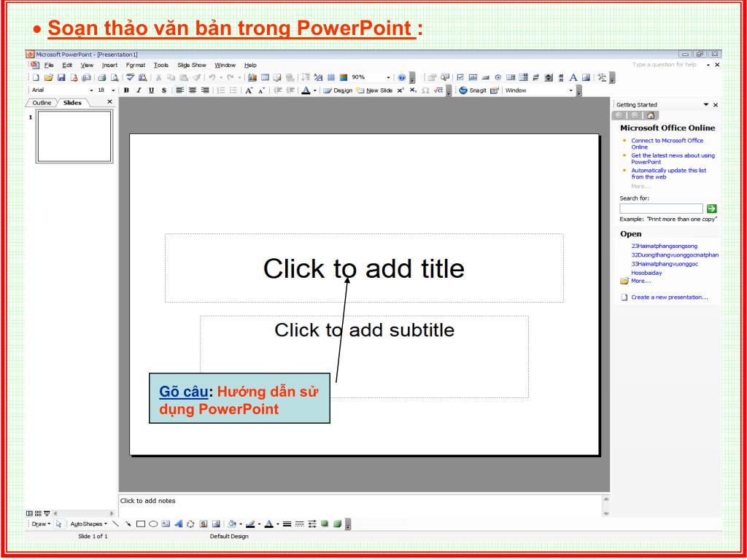Click the Show/Hide Grid icon
Screen dimensions: 747x560
pos(331,77)
